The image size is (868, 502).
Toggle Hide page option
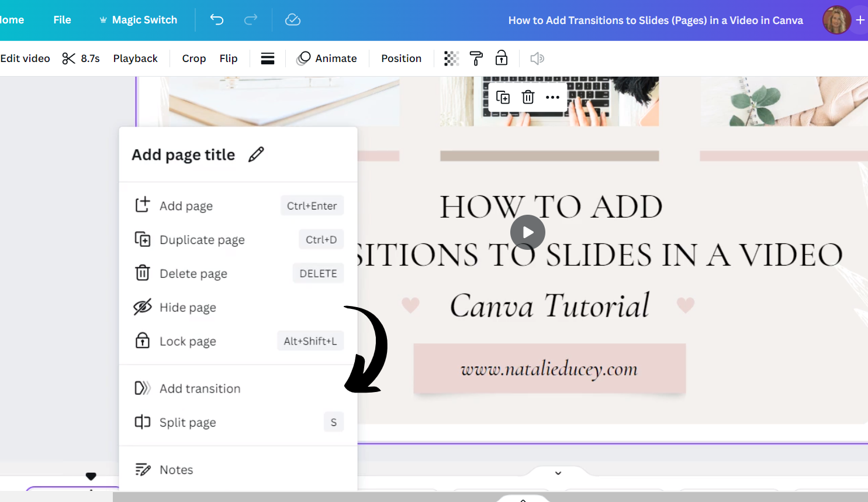click(238, 308)
